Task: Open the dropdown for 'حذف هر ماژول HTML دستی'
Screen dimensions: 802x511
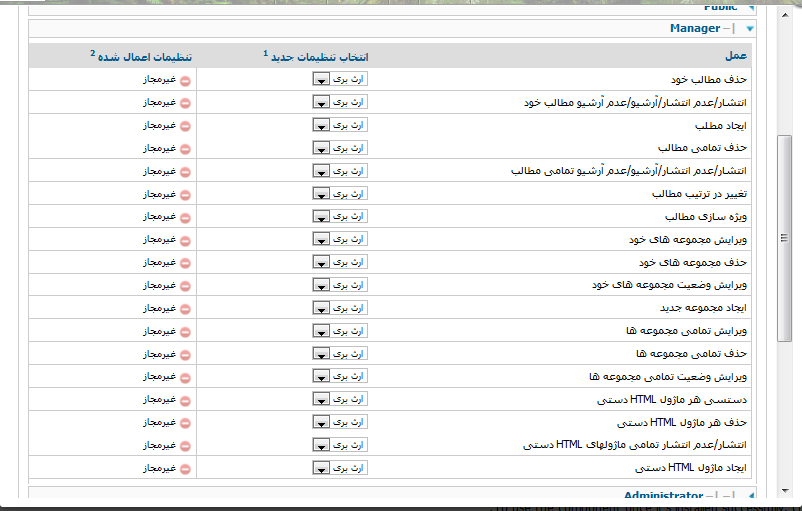Action: tap(340, 422)
